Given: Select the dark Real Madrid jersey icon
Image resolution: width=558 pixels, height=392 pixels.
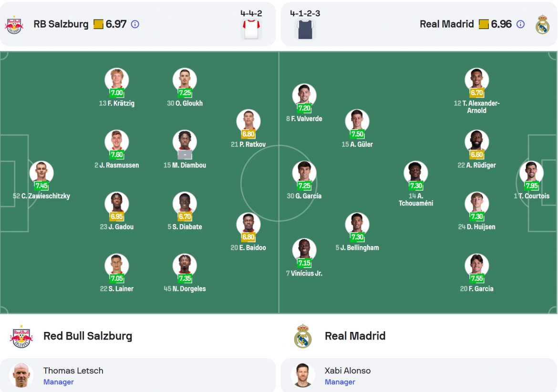Looking at the screenshot, I should 305,29.
